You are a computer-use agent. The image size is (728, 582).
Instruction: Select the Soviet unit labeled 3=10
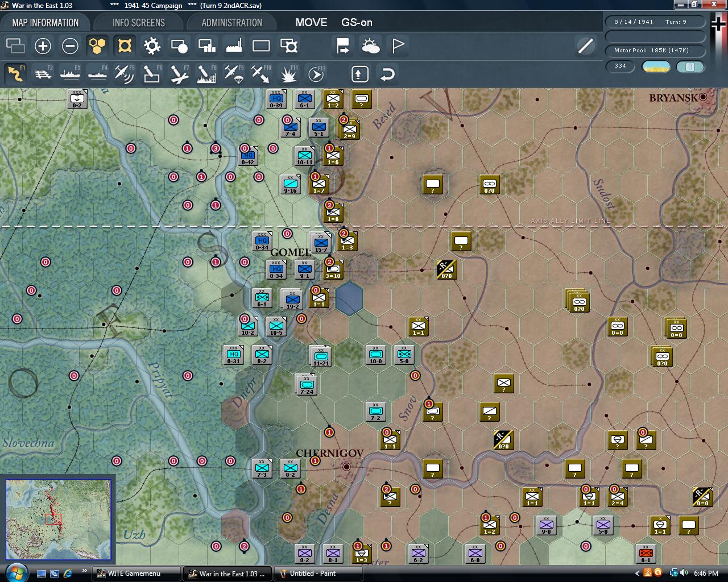[333, 269]
